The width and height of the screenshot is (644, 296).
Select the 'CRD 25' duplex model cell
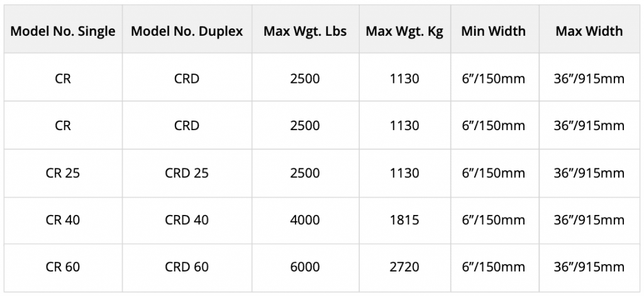point(187,173)
